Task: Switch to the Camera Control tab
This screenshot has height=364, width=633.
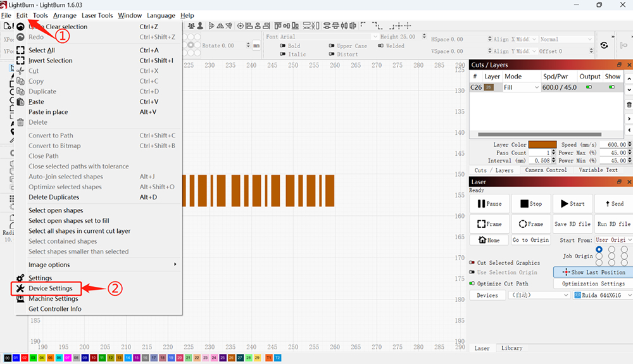Action: [x=546, y=170]
